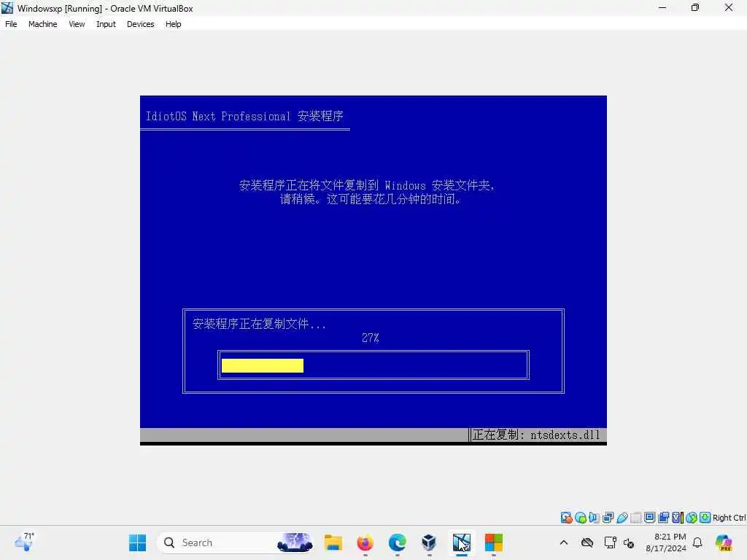Viewport: 747px width, 560px height.
Task: Toggle the mouse integration indicator
Action: tap(692, 518)
